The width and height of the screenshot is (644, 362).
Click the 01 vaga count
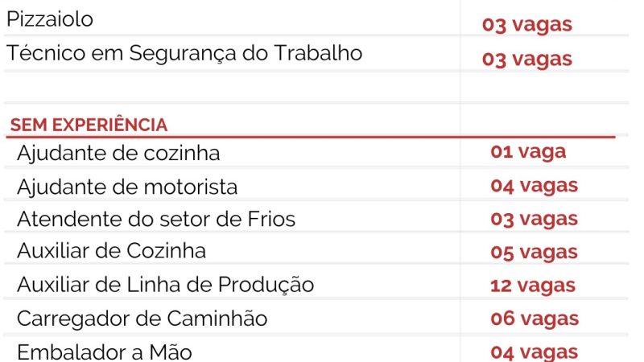tap(528, 151)
